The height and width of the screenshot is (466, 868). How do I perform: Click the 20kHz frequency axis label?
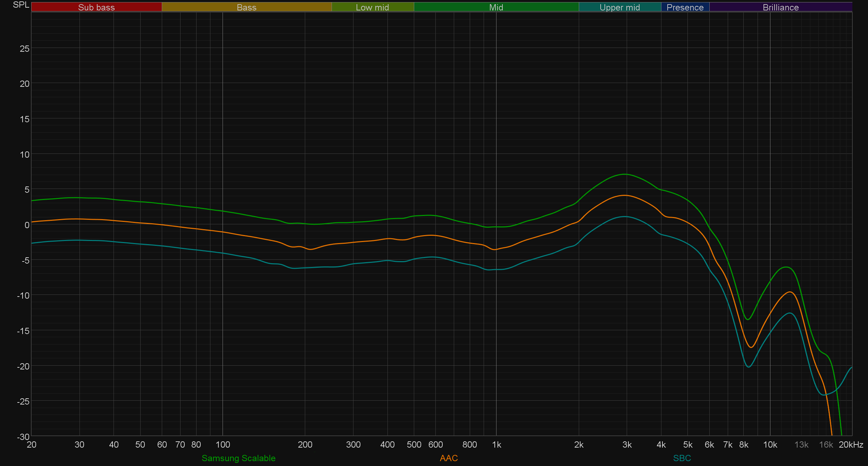tap(851, 444)
